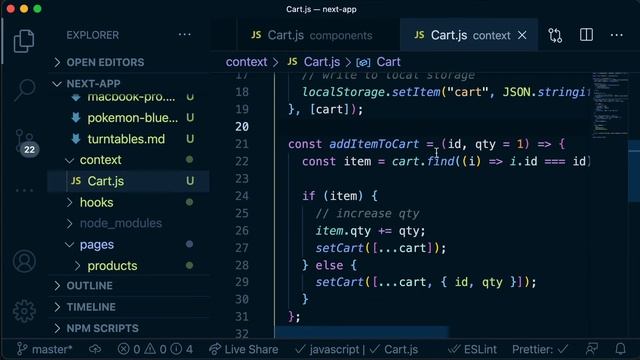Open editor more actions ellipsis menu
Viewport: 640px width, 360px height.
tap(616, 35)
